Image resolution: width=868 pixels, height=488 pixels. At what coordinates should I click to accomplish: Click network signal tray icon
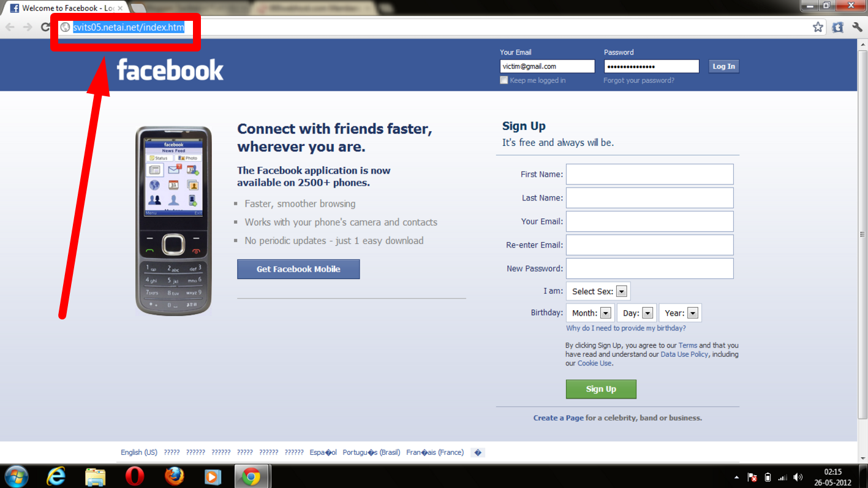(783, 477)
